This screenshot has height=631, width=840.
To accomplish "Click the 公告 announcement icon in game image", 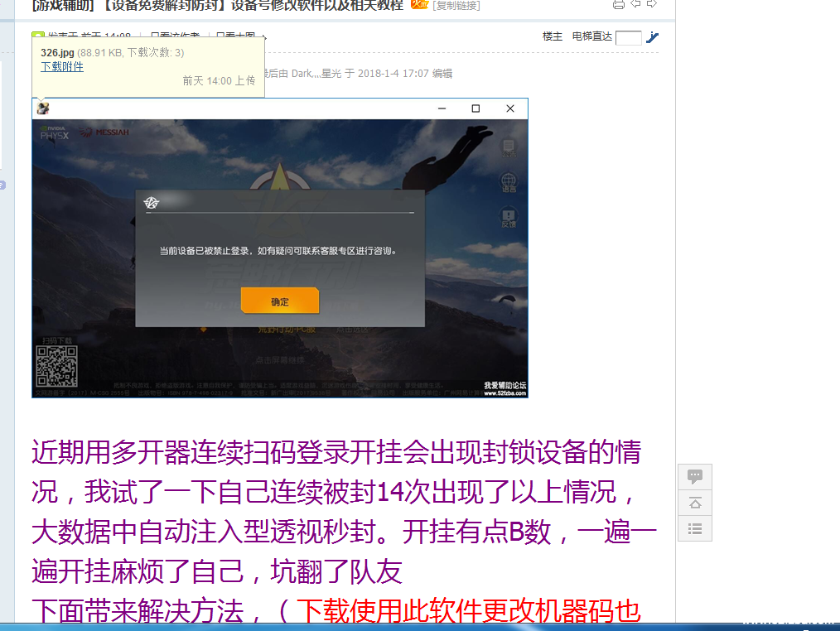I will point(509,148).
